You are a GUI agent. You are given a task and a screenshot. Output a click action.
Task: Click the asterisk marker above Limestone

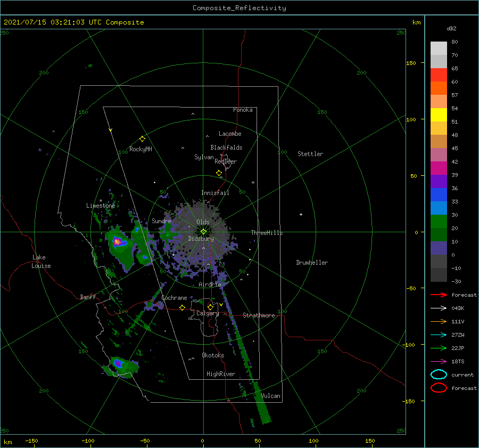pos(101,201)
